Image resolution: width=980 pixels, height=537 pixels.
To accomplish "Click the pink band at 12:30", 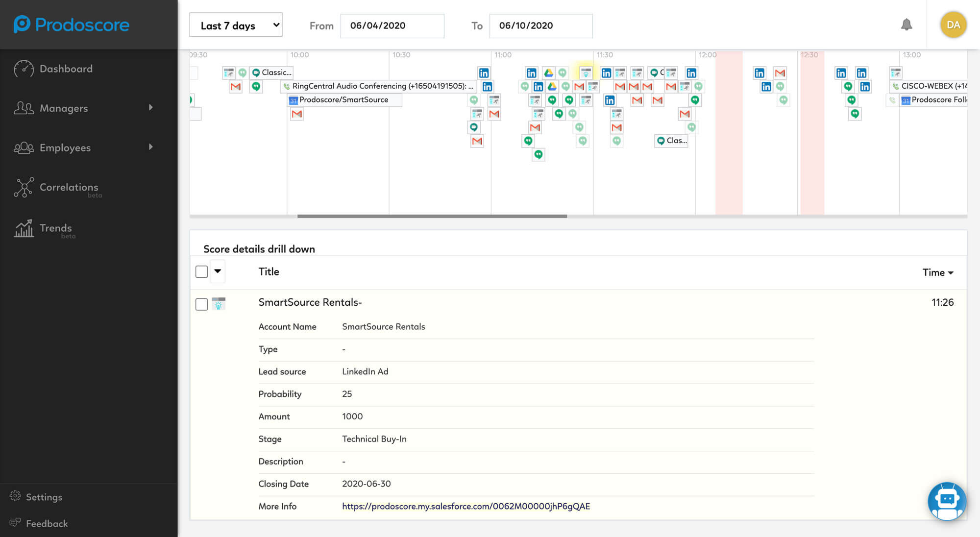I will [812, 132].
